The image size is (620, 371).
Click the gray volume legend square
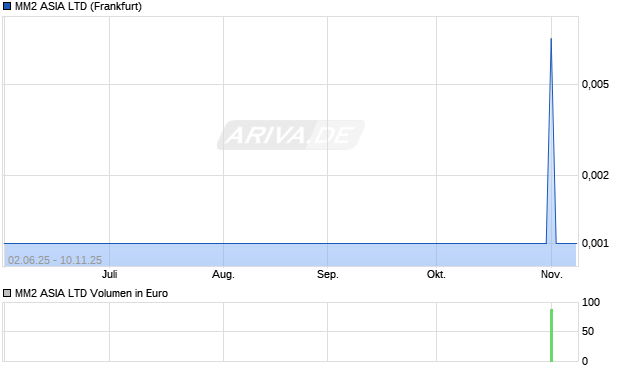(x=7, y=293)
